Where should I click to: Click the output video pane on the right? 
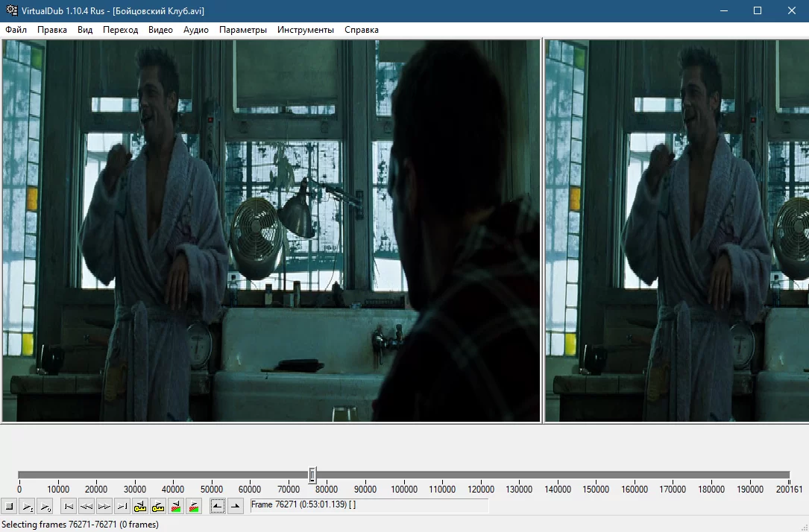pyautogui.click(x=677, y=230)
